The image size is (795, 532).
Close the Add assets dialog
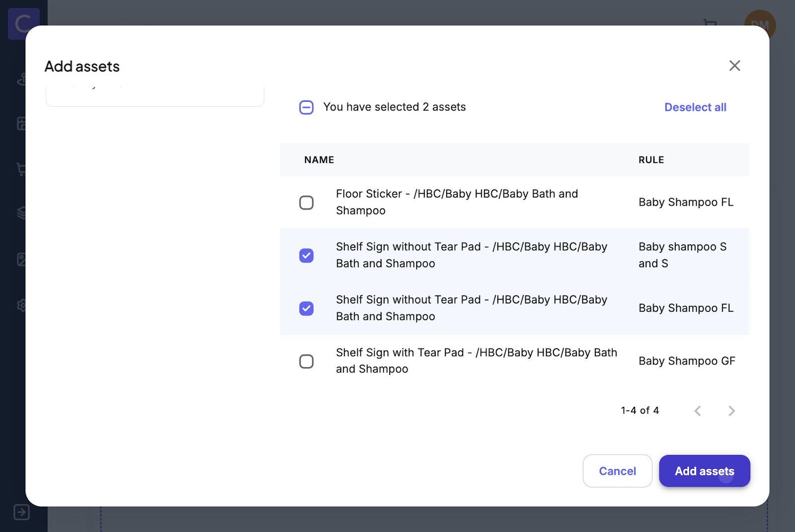click(x=734, y=66)
